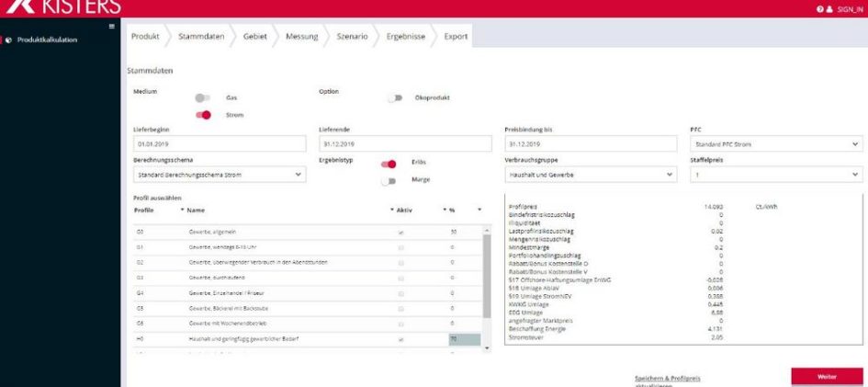Switch to the Szenario tab
The width and height of the screenshot is (868, 387).
pos(352,37)
